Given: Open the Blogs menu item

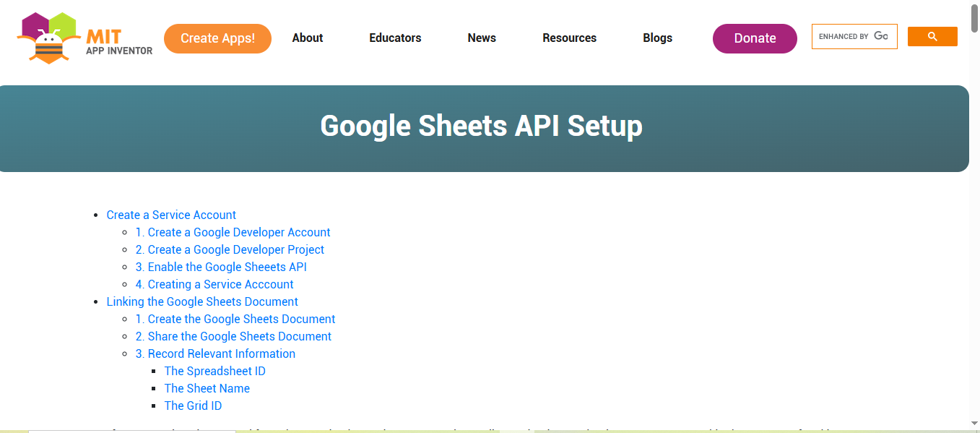Looking at the screenshot, I should (657, 38).
